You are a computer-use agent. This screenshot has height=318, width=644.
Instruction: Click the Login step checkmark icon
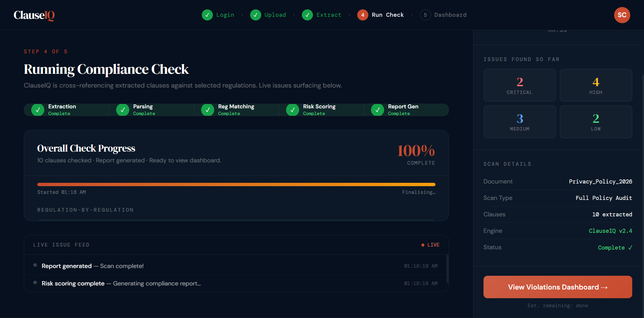coord(207,15)
